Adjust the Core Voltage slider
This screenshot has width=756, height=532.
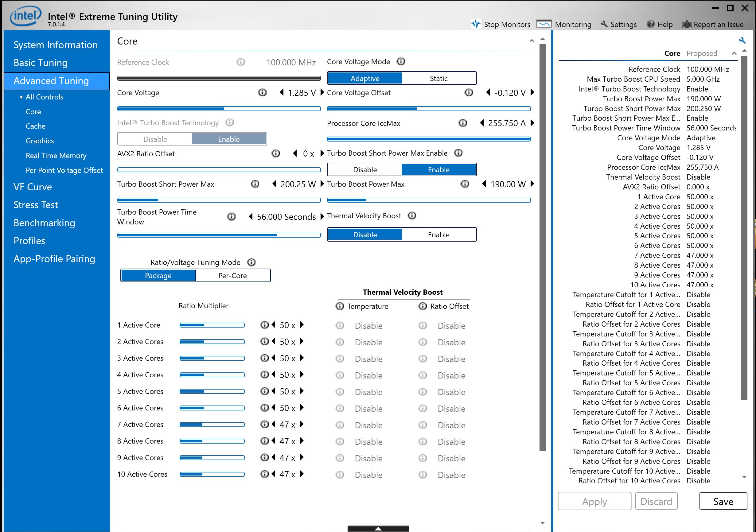(219, 109)
